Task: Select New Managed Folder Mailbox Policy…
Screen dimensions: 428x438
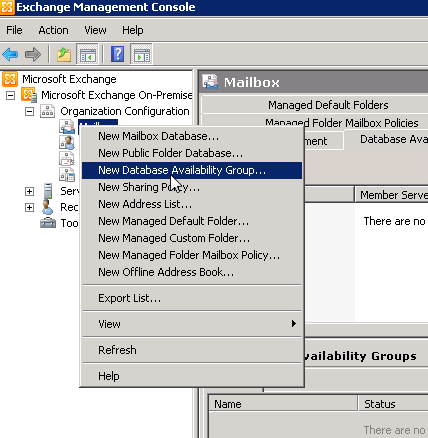Action: [192, 255]
